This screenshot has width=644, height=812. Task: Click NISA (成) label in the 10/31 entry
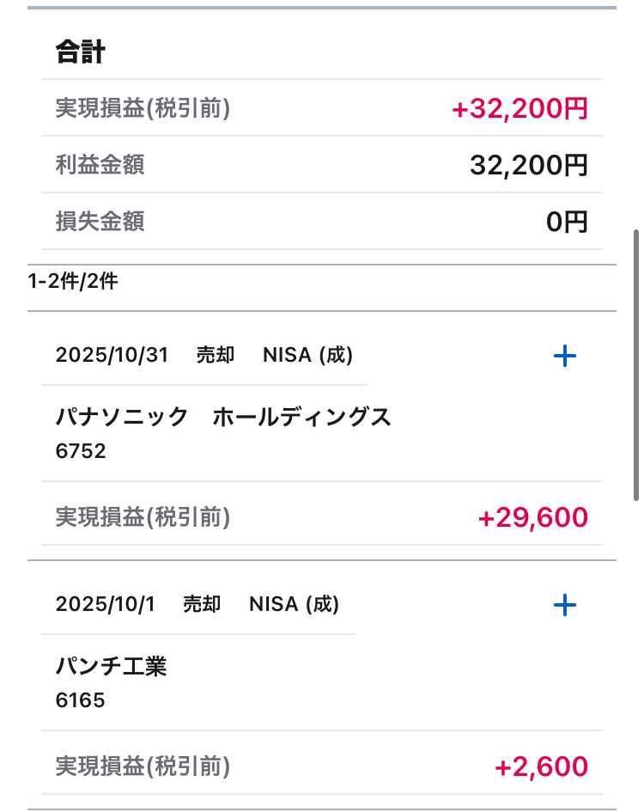click(307, 356)
